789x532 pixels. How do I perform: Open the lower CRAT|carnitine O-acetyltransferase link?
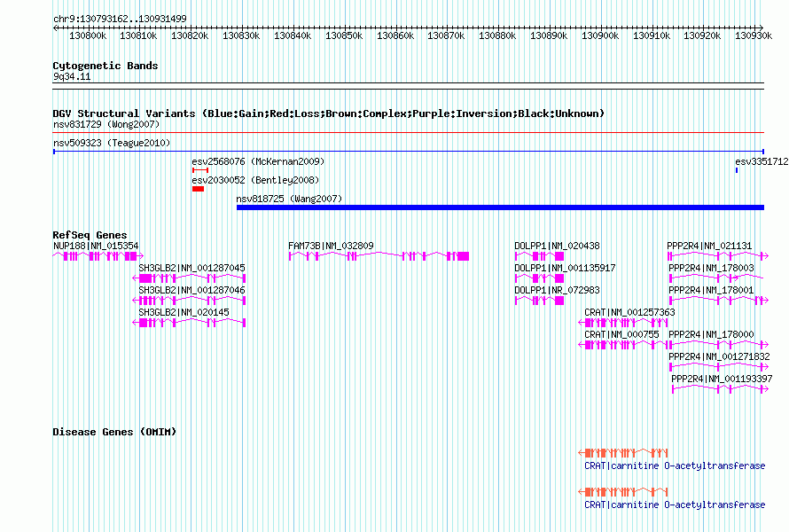[x=675, y=505]
